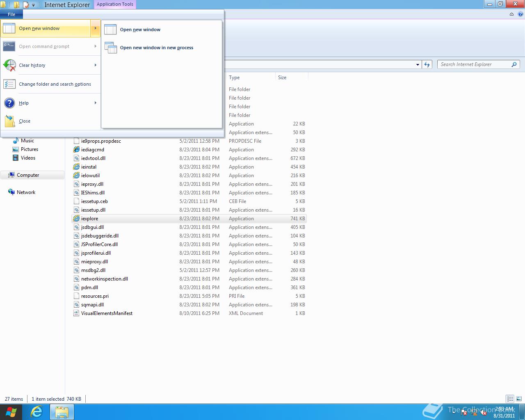The width and height of the screenshot is (525, 420).
Task: Click the refresh button beside address bar
Action: (427, 64)
